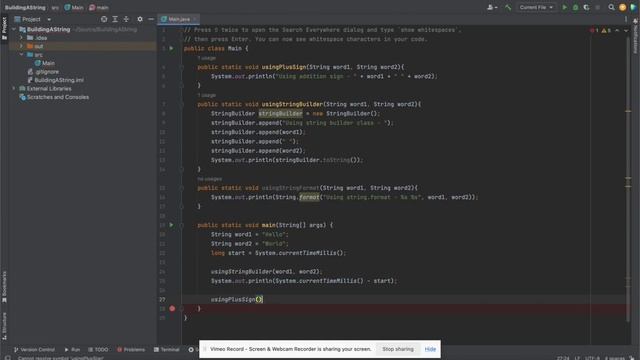The height and width of the screenshot is (360, 640).
Task: Expand the out folder
Action: point(22,46)
